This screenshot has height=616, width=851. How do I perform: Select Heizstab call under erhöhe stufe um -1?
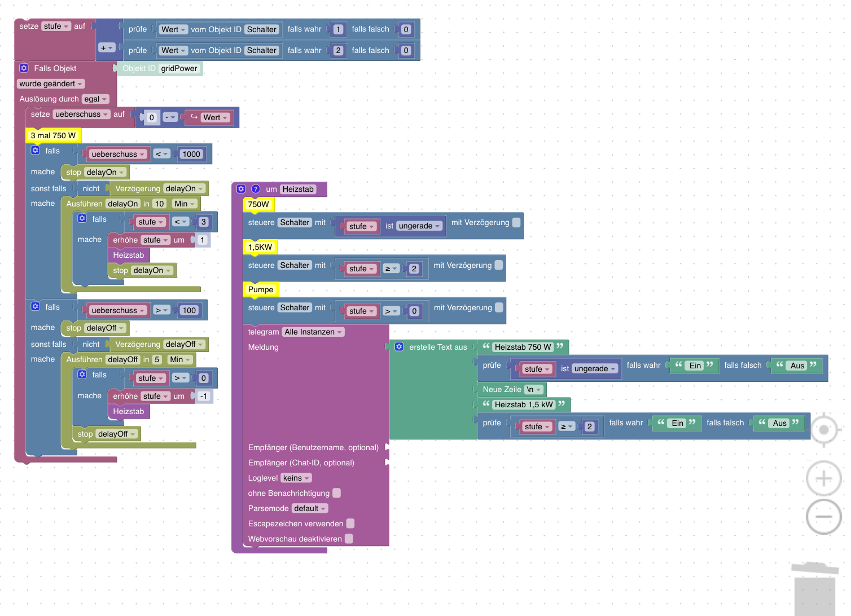pos(129,411)
